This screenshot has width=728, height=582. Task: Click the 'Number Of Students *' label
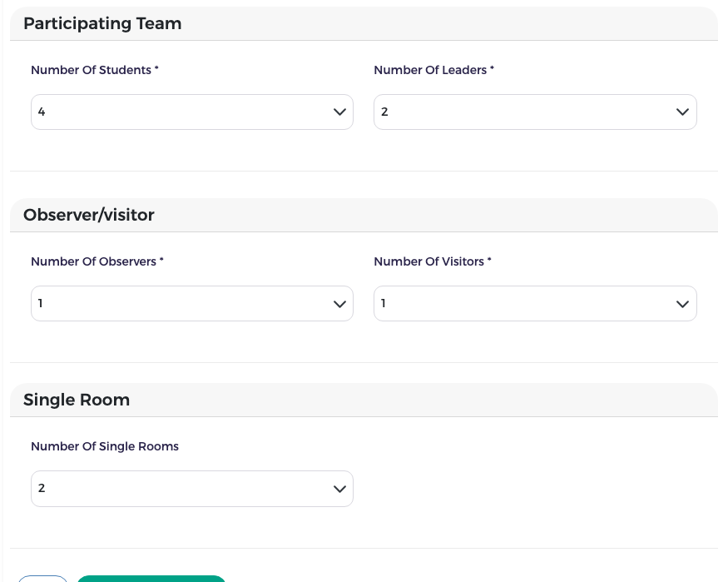point(95,70)
